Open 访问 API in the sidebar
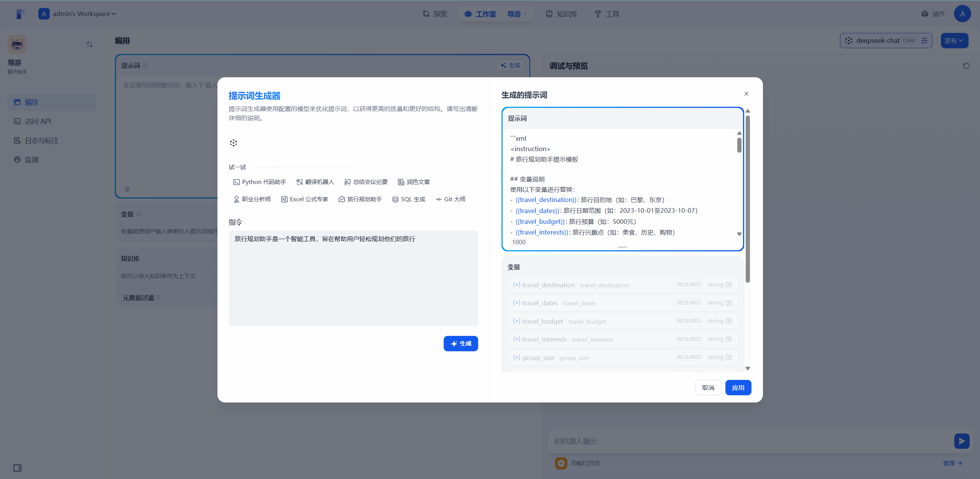This screenshot has width=980, height=479. pyautogui.click(x=51, y=121)
